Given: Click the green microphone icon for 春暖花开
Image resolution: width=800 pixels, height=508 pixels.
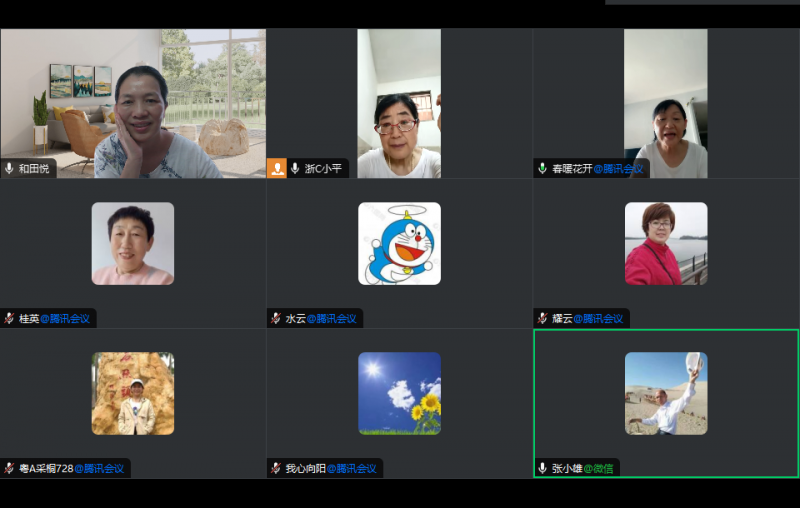Looking at the screenshot, I should click(x=542, y=169).
